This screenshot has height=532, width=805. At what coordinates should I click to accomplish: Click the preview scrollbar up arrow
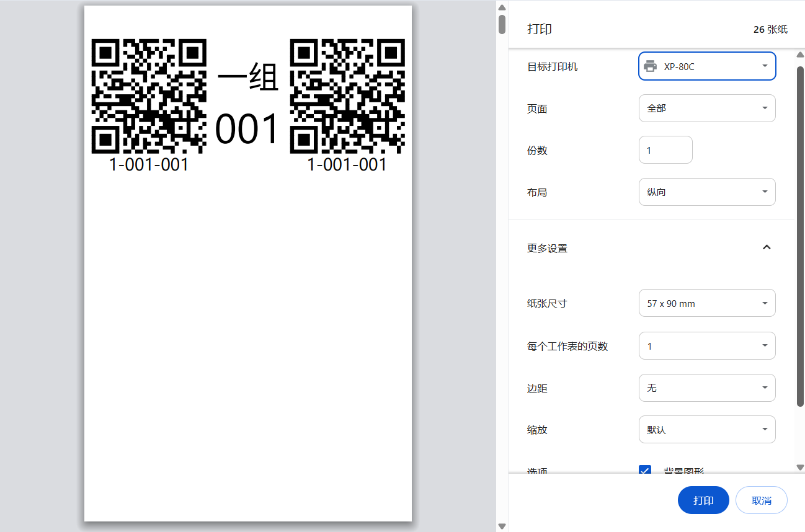pos(502,7)
